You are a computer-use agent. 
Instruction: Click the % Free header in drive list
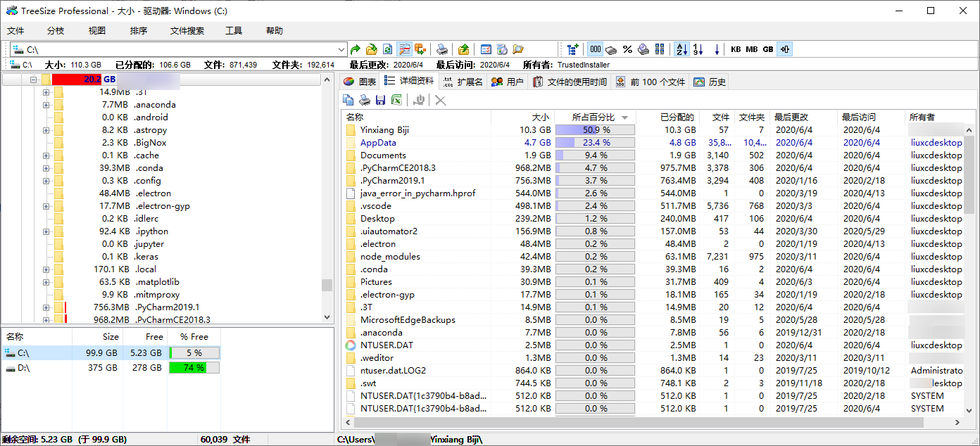point(194,337)
